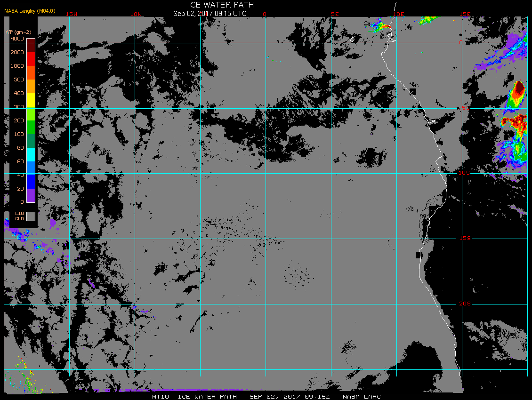This screenshot has width=532, height=400.
Task: Click the 'NASA Langley (M04.0)' label
Action: tap(30, 11)
